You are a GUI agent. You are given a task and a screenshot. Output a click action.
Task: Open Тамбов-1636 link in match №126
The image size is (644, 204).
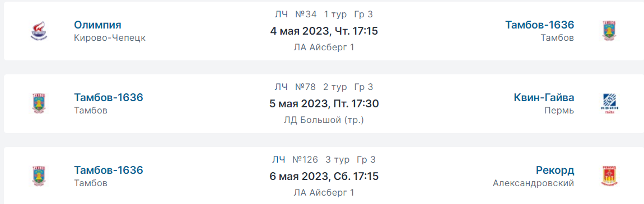pos(109,170)
